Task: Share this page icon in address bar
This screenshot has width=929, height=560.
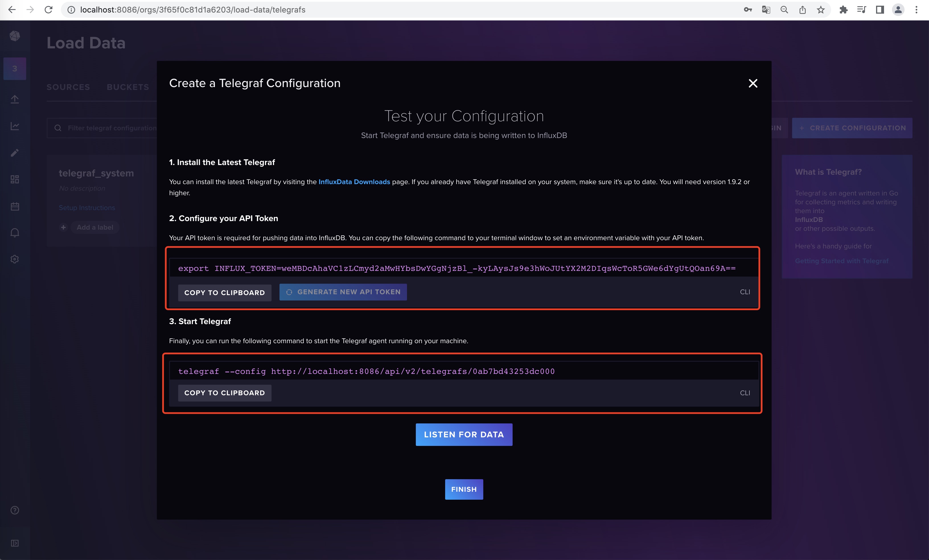Action: (802, 10)
